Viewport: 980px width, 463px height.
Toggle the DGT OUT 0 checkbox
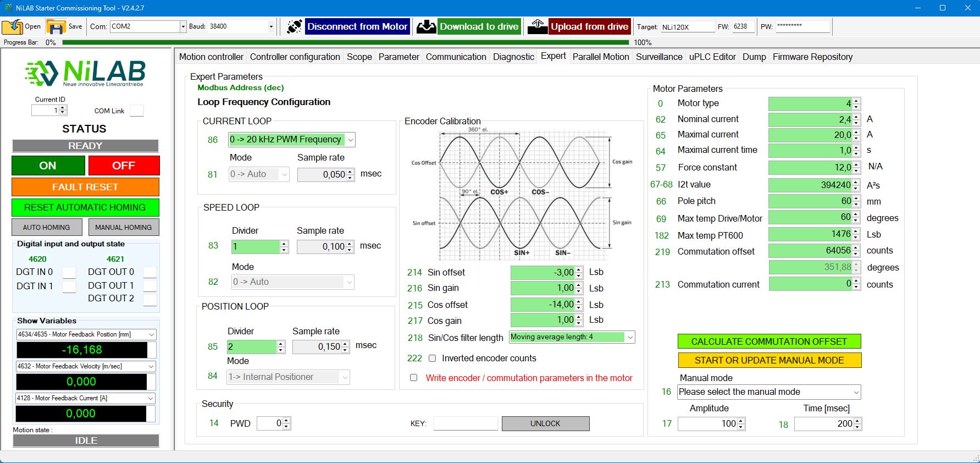point(150,272)
